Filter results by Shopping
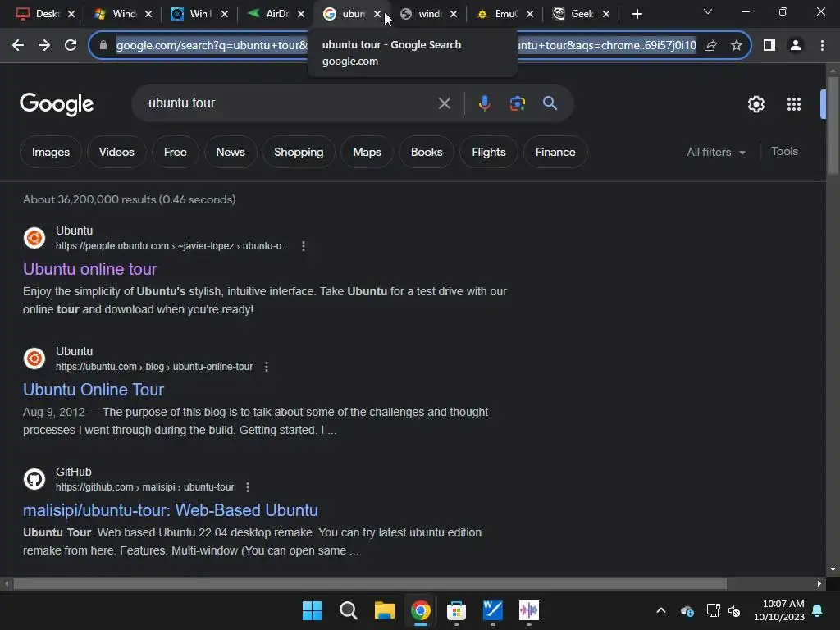 click(x=299, y=152)
